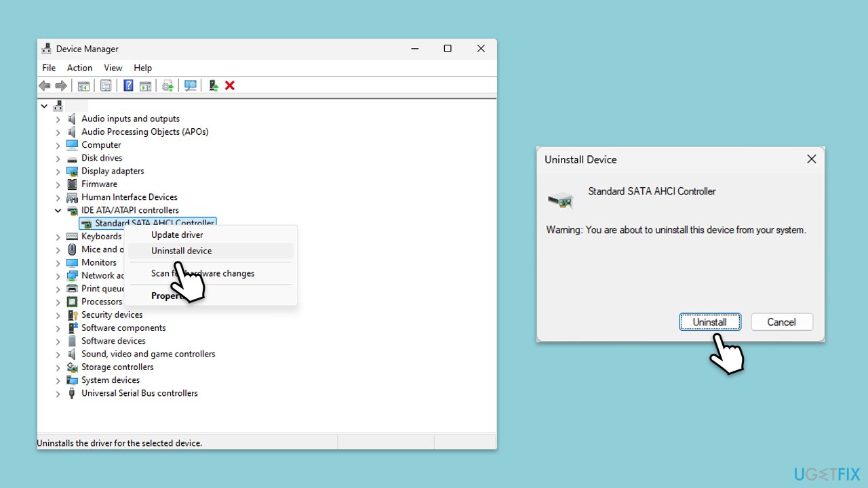Open the Help menu
Image resolution: width=868 pixels, height=488 pixels.
[x=142, y=68]
